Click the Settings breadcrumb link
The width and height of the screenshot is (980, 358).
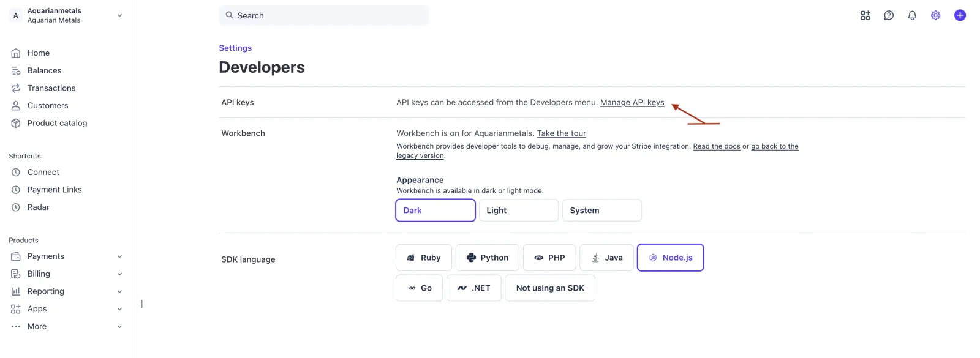pos(235,48)
